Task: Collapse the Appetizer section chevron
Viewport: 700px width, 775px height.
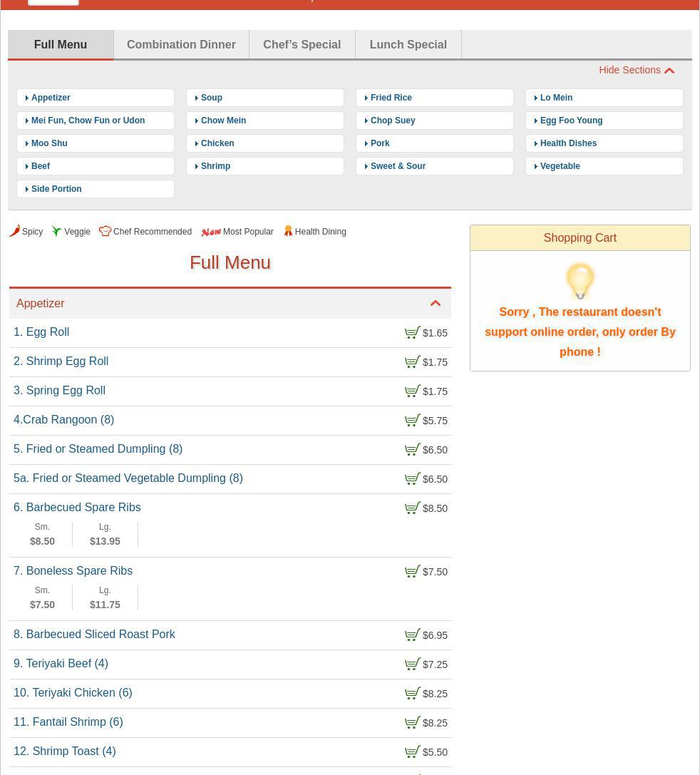Action: (x=435, y=304)
